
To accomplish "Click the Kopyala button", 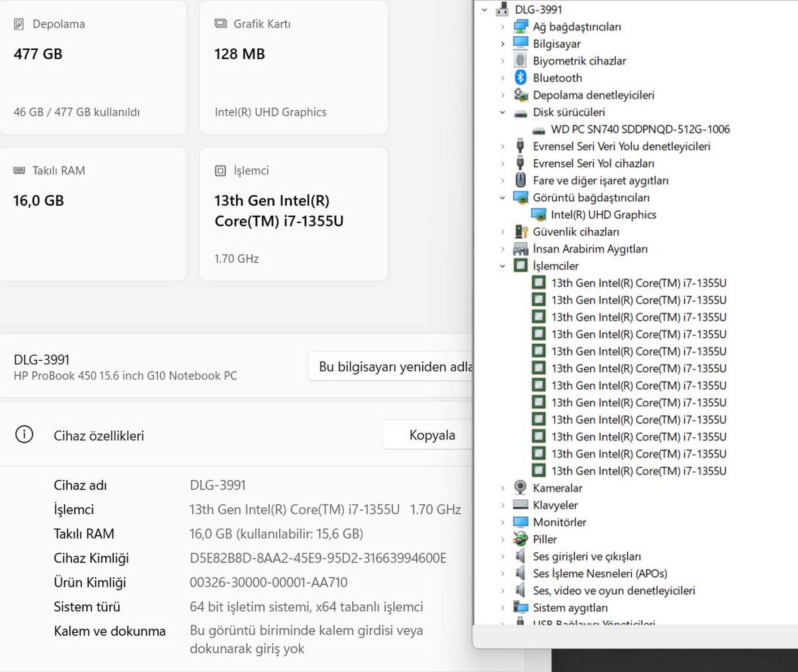I will tap(427, 435).
